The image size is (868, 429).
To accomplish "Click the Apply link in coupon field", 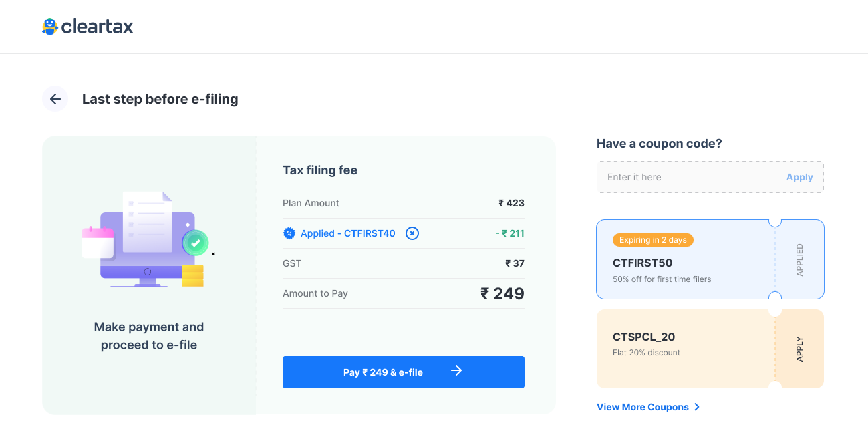I will coord(799,177).
